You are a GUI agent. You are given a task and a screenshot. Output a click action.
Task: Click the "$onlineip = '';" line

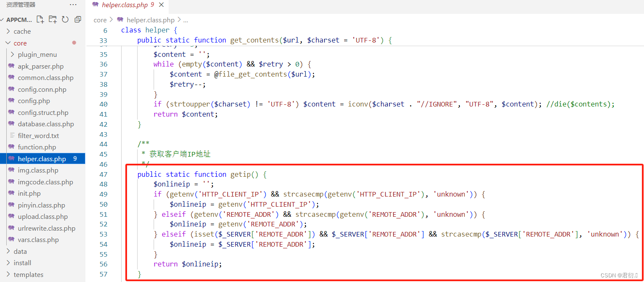tap(184, 184)
